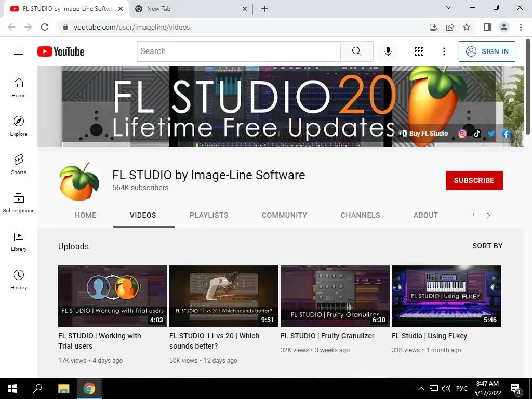Open Shorts in the sidebar

point(19,165)
